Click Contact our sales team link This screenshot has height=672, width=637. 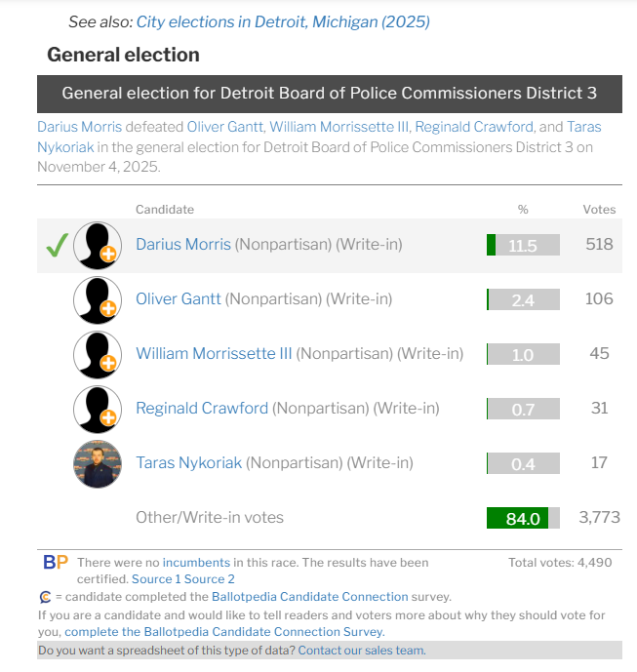pos(362,651)
